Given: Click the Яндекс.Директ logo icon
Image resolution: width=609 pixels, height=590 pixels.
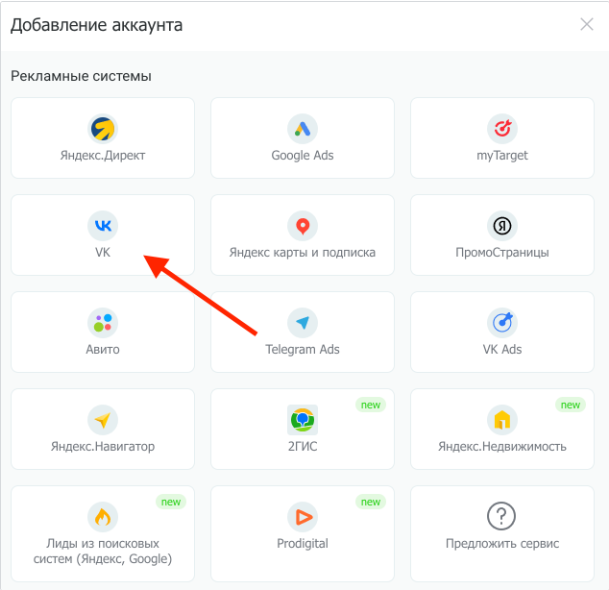Looking at the screenshot, I should [x=103, y=129].
